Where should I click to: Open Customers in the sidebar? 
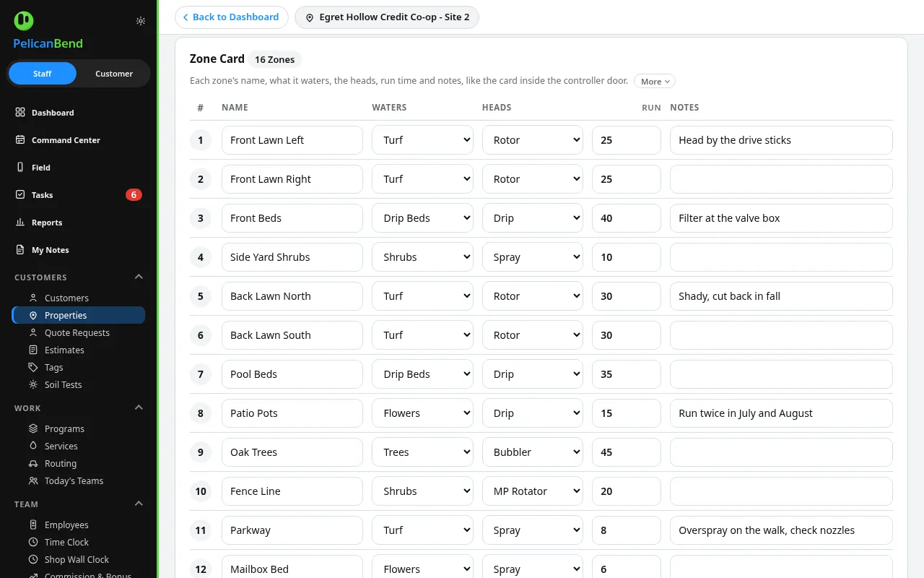pyautogui.click(x=79, y=298)
